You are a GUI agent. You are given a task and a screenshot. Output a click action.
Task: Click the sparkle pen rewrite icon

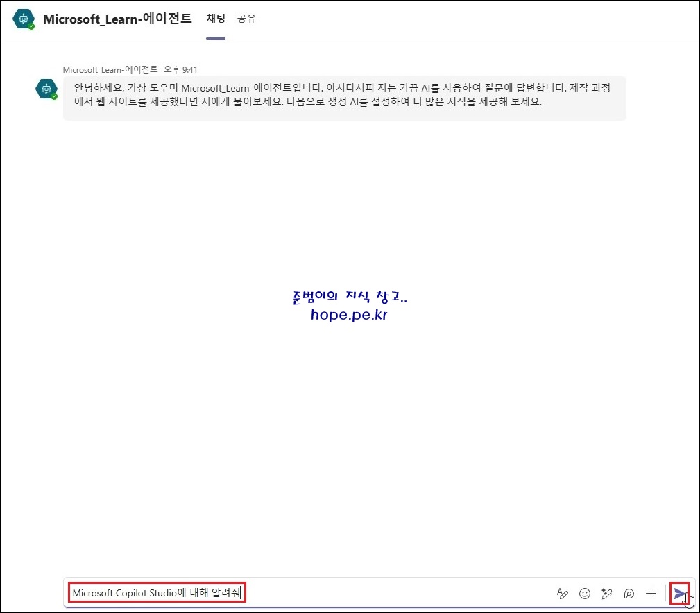pos(607,594)
